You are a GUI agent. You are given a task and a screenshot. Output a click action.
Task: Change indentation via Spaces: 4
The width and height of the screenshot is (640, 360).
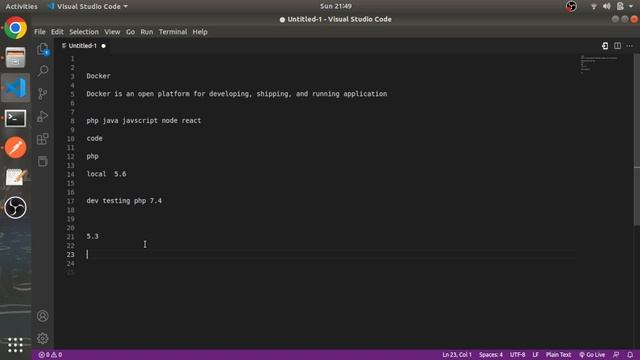(x=491, y=355)
